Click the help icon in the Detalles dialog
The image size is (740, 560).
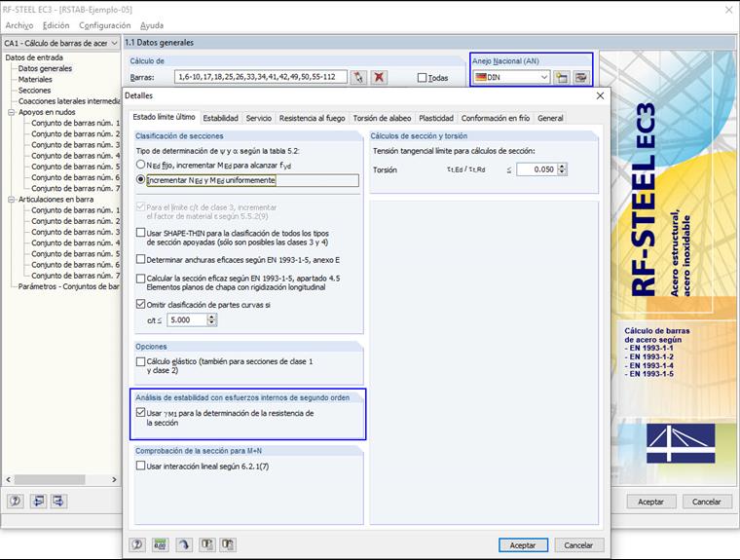coord(137,544)
